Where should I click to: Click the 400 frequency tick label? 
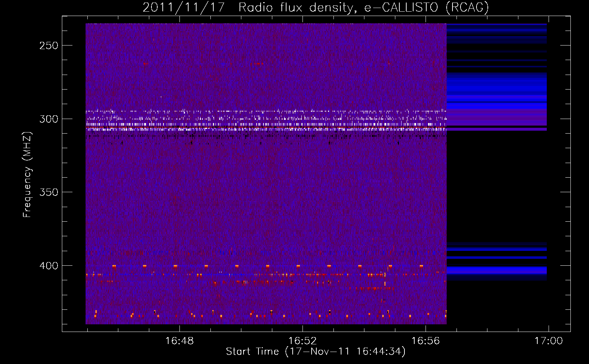tap(49, 266)
